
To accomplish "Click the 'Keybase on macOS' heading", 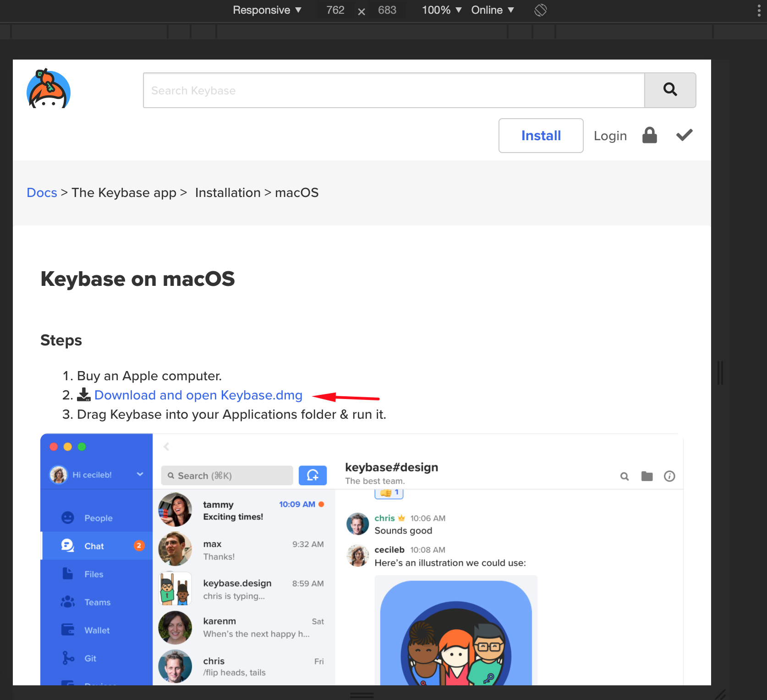I will coord(137,279).
